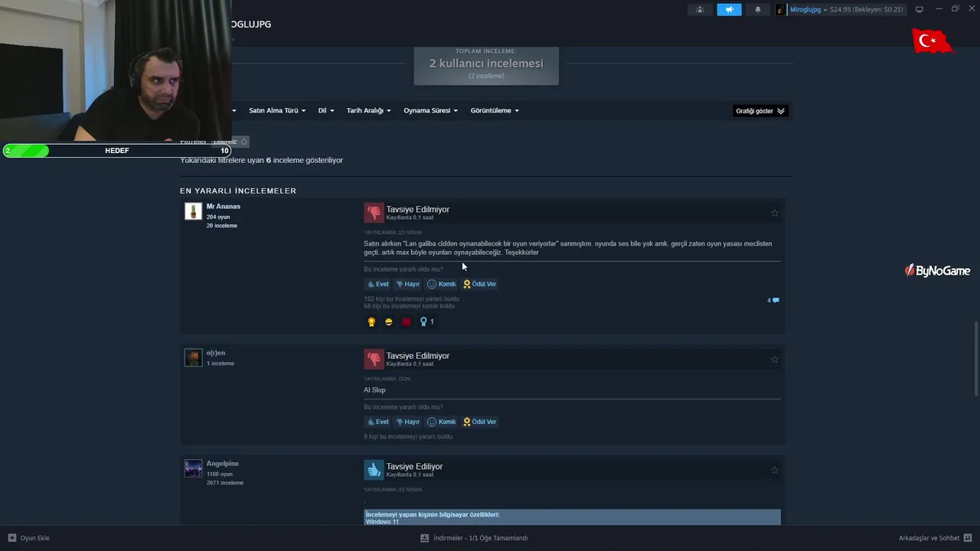Click the plus icon beside Oyun Ekle
This screenshot has height=551, width=980.
point(11,538)
